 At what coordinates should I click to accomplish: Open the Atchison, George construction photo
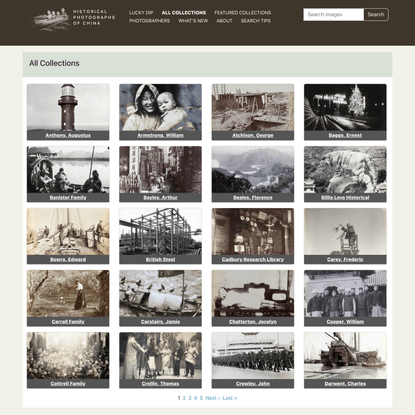(253, 107)
